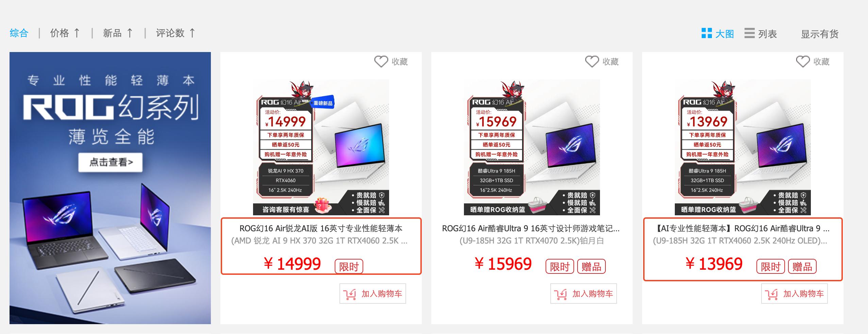Click 限时 tag on the ¥14999 laptop
Image resolution: width=868 pixels, height=334 pixels.
coord(349,266)
